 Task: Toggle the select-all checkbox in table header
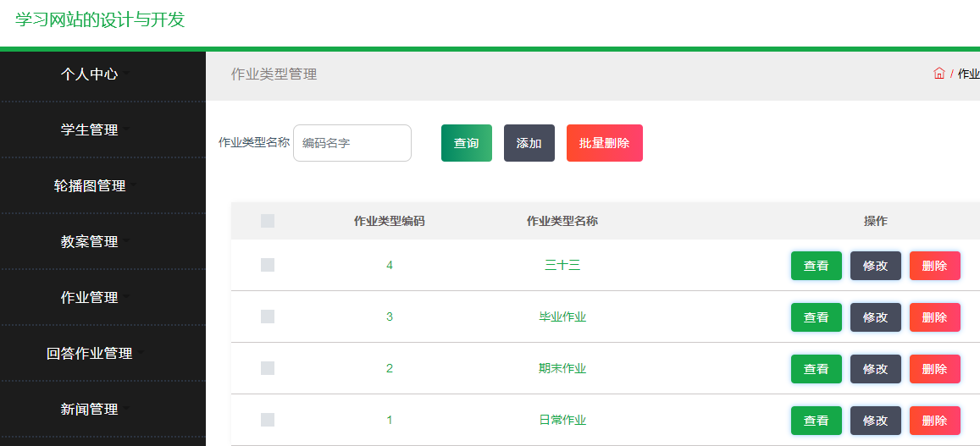point(268,221)
